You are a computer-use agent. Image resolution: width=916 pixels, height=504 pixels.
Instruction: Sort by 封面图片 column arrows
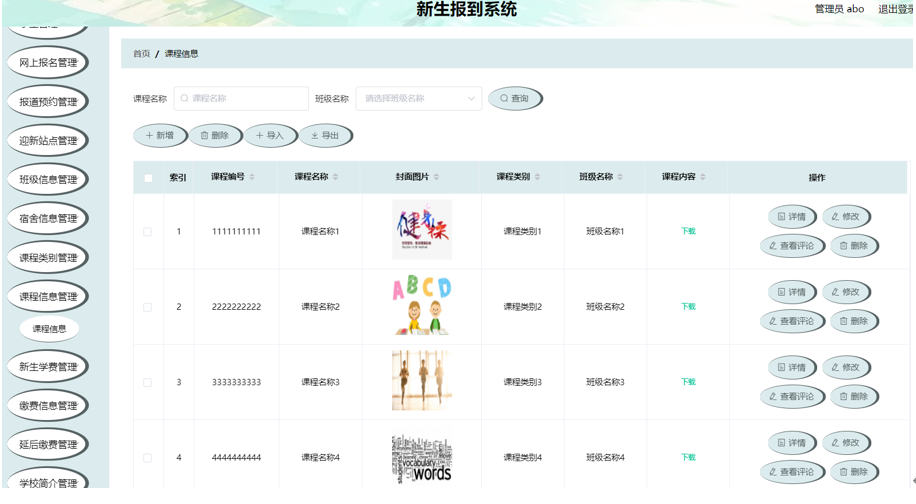point(436,177)
